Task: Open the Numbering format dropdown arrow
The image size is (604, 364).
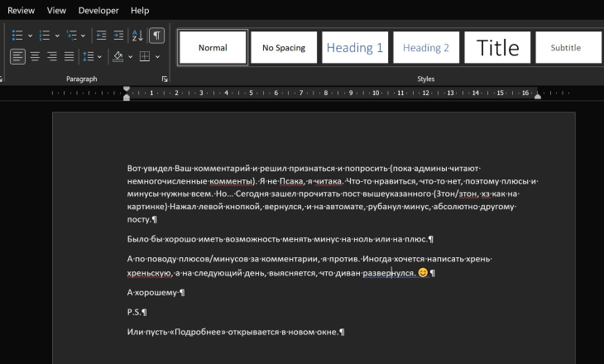Action: 57,36
